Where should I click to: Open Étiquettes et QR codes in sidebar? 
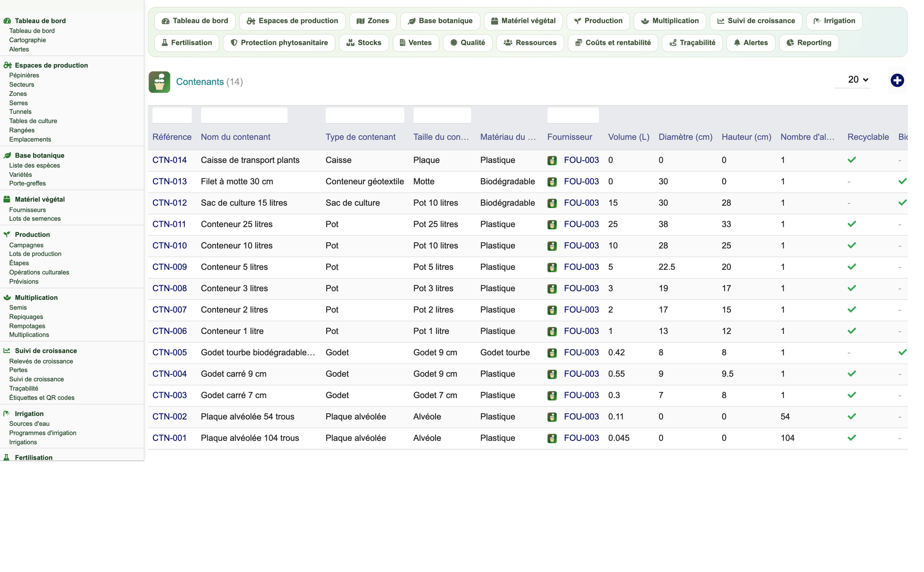point(42,398)
